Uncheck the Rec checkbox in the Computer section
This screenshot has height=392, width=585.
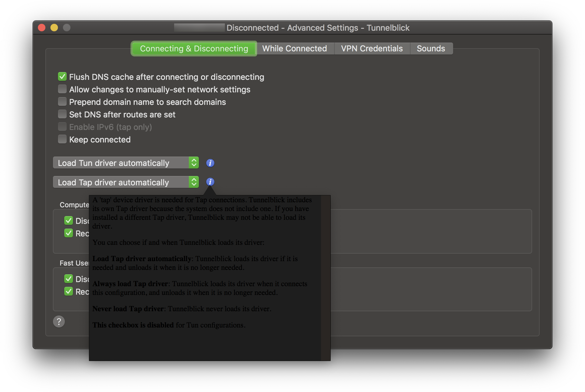[x=69, y=233]
